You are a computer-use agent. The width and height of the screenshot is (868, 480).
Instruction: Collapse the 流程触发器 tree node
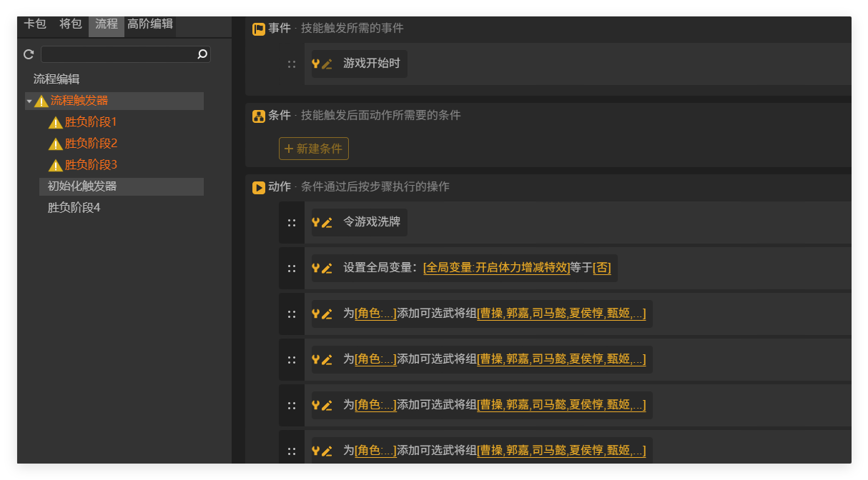pyautogui.click(x=29, y=101)
